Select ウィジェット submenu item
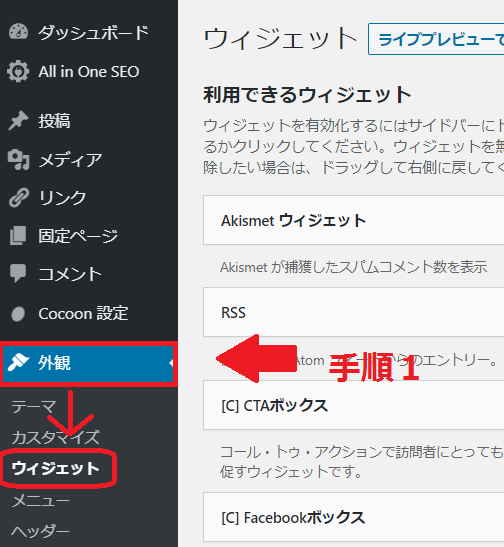 click(55, 469)
